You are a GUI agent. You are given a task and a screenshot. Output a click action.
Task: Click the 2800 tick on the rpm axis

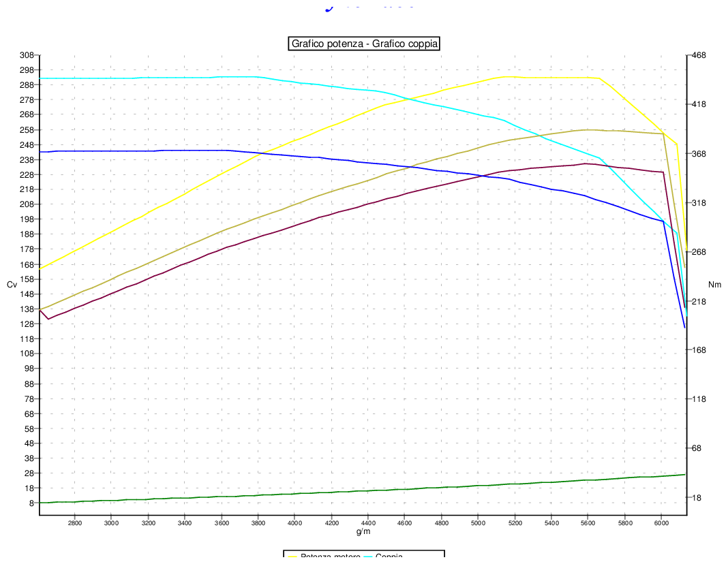click(75, 523)
